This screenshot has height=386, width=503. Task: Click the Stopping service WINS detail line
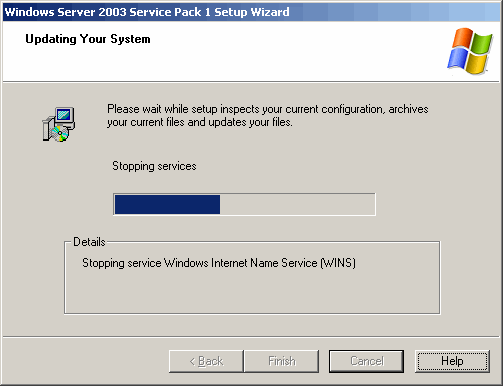pyautogui.click(x=219, y=263)
